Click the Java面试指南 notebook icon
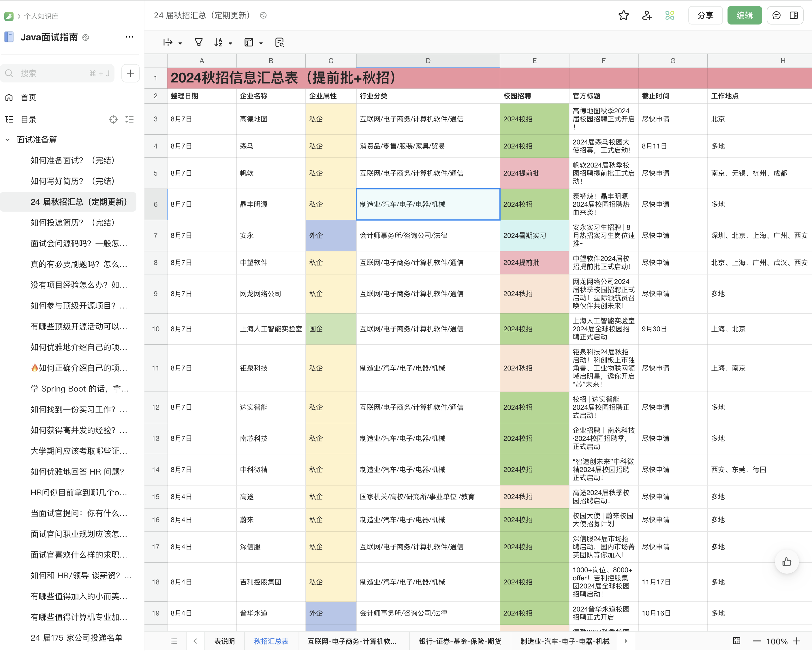The image size is (812, 651). 9,37
